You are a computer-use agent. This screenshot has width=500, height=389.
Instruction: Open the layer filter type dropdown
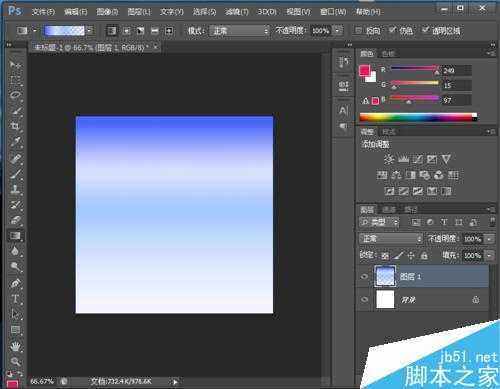pos(379,222)
